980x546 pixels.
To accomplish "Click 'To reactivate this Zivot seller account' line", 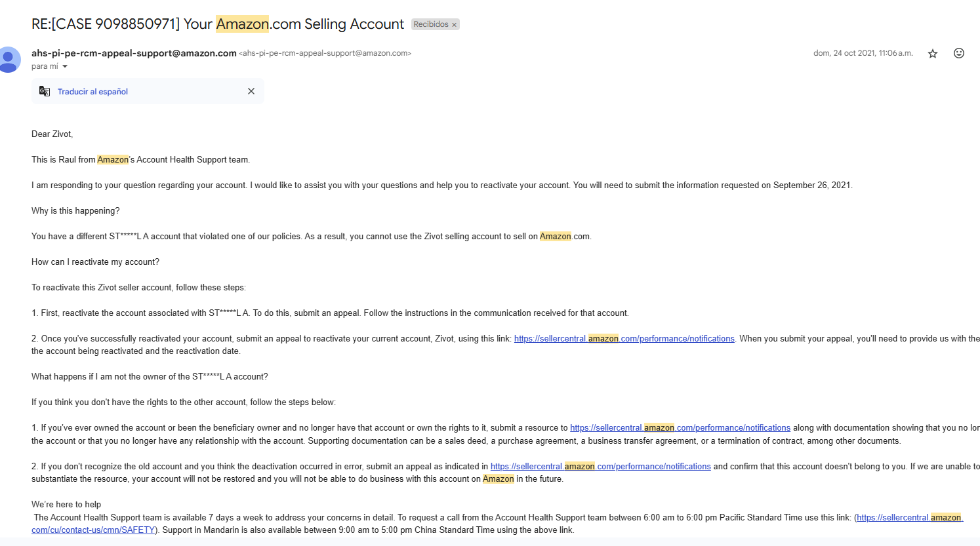I will pos(139,288).
